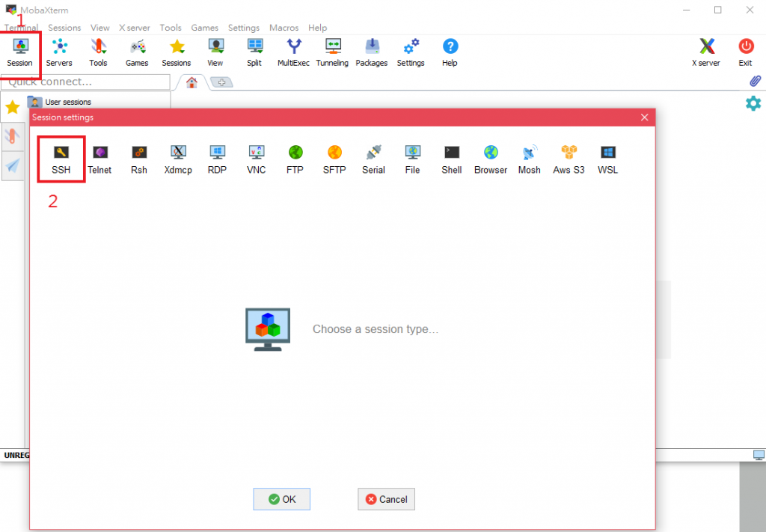Choose the Rsh session type
This screenshot has width=766, height=532.
[139, 159]
